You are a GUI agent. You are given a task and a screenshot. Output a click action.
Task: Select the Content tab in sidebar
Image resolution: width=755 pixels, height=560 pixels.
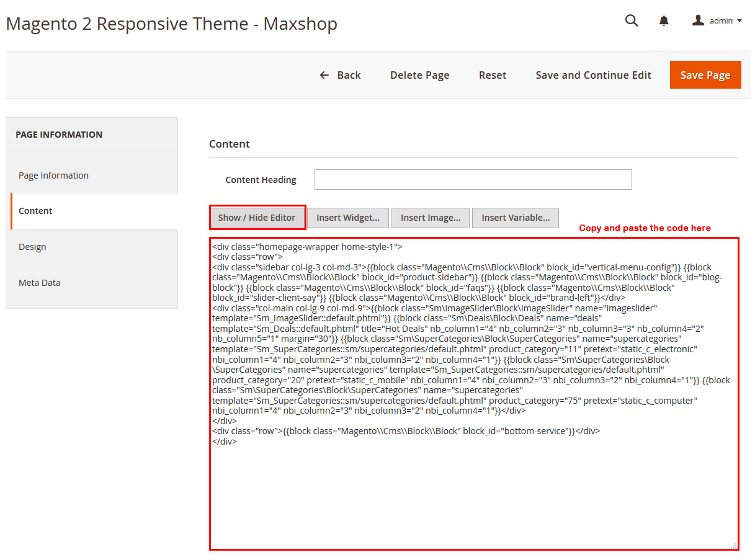(94, 211)
